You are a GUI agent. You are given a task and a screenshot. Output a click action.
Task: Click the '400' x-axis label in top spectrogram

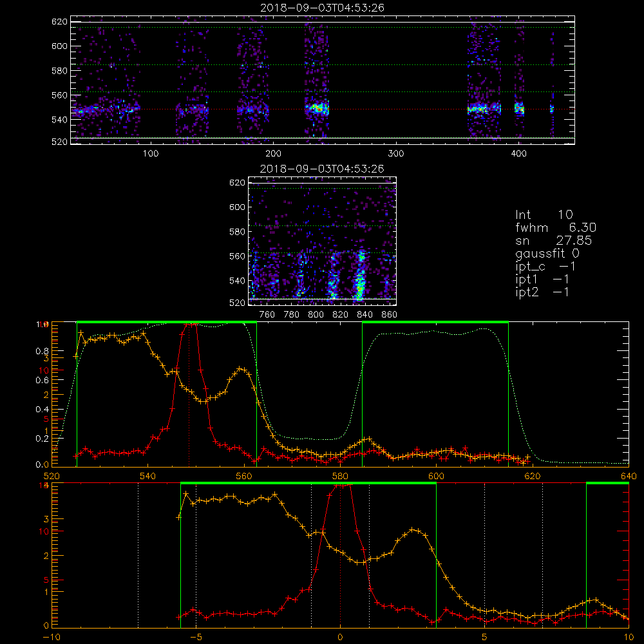coord(518,154)
